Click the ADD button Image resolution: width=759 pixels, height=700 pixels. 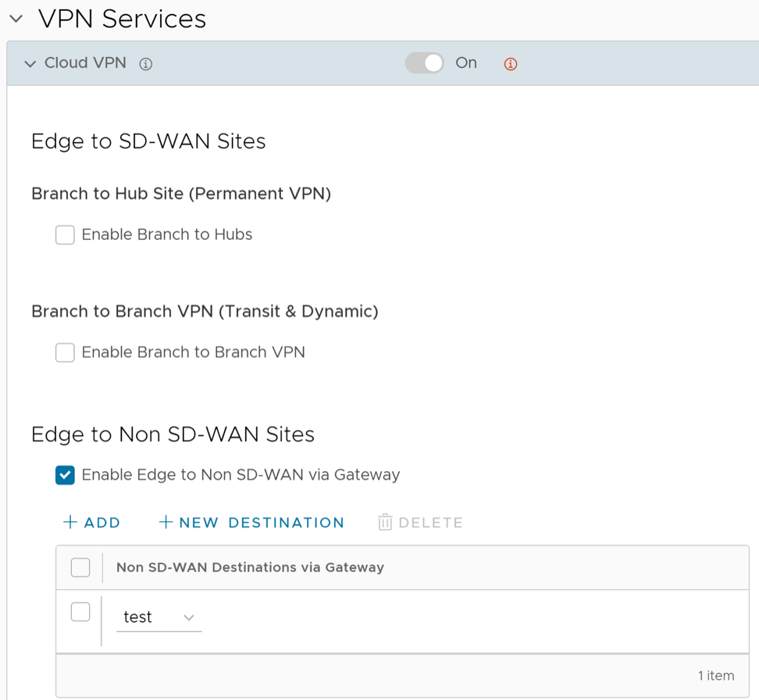coord(91,523)
